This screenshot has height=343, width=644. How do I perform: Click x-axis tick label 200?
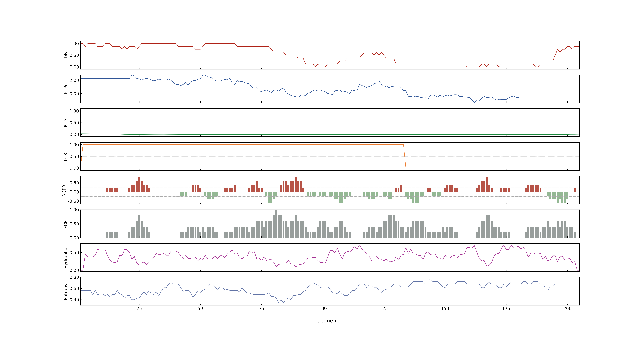(567, 309)
